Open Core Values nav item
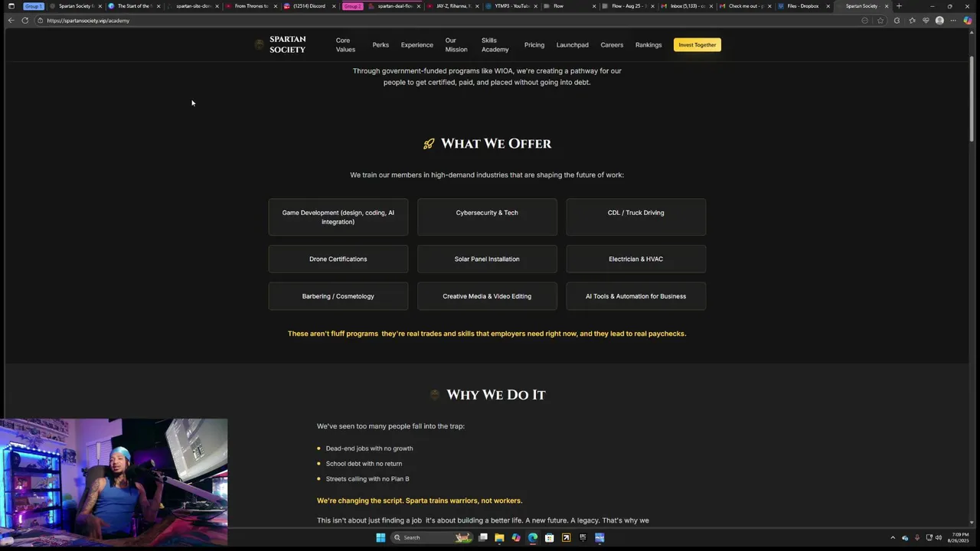980x551 pixels. 345,45
